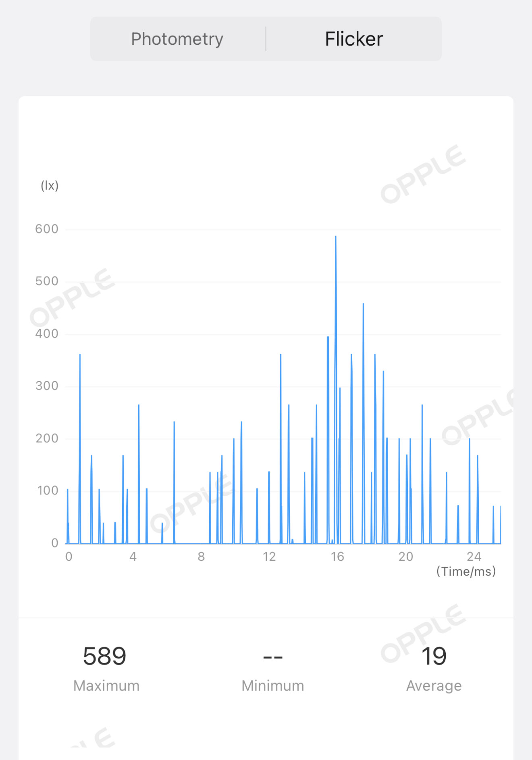Image resolution: width=532 pixels, height=760 pixels.
Task: Click the 300 y-axis label
Action: [47, 386]
